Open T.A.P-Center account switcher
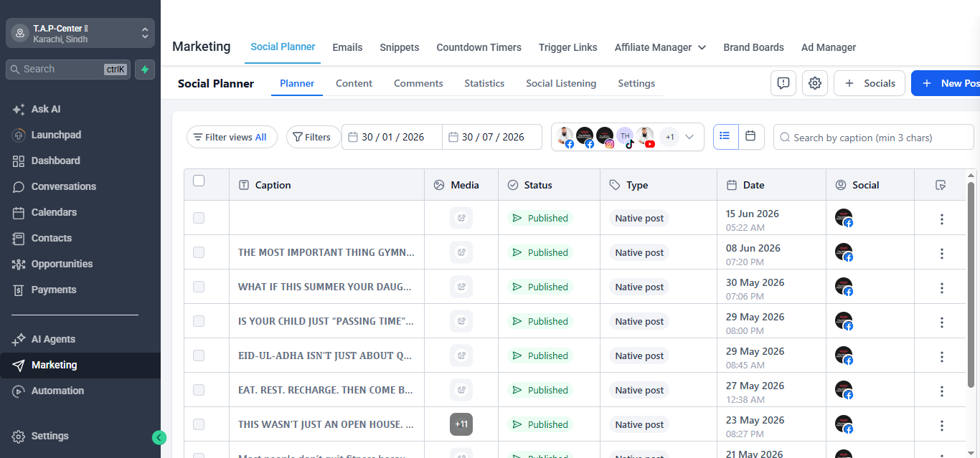This screenshot has width=980, height=458. [80, 33]
